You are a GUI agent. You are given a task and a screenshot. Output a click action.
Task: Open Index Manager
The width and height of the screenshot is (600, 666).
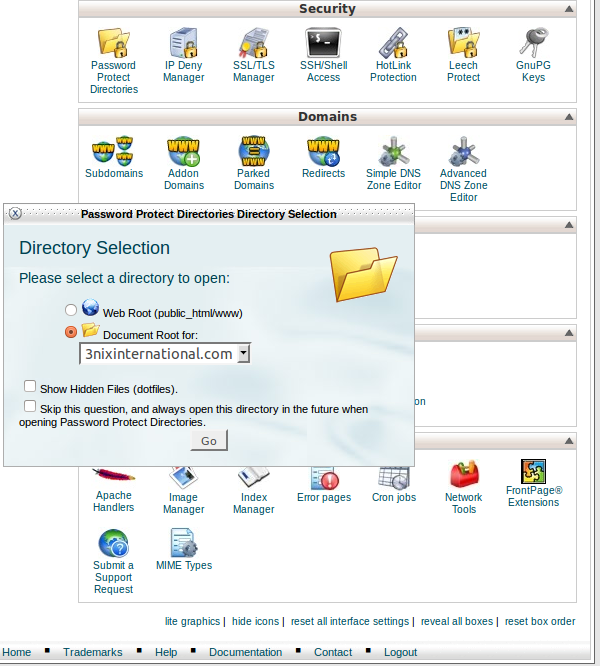point(254,491)
